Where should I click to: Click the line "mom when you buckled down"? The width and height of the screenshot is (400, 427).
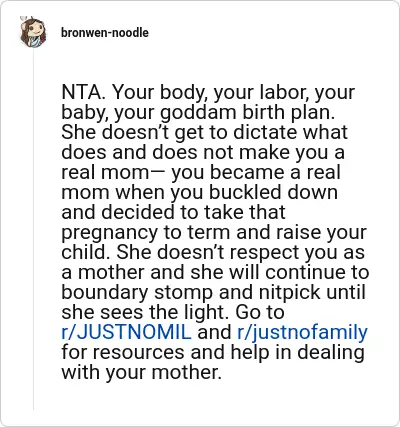(x=200, y=192)
